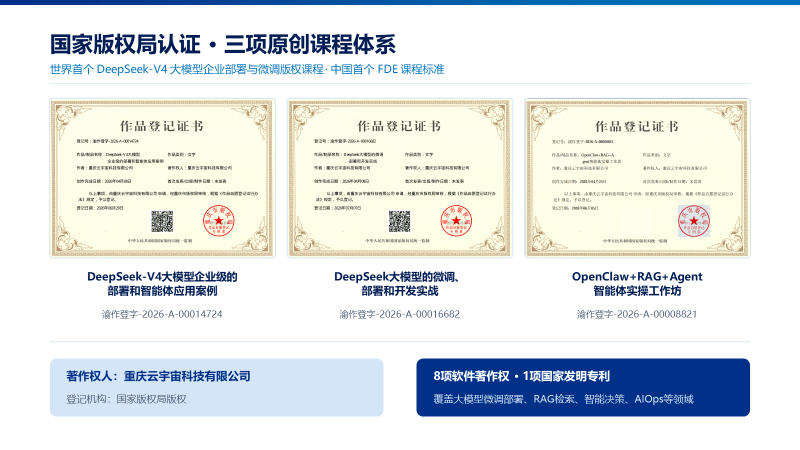Click QR code on second certificate 00016682

399,221
